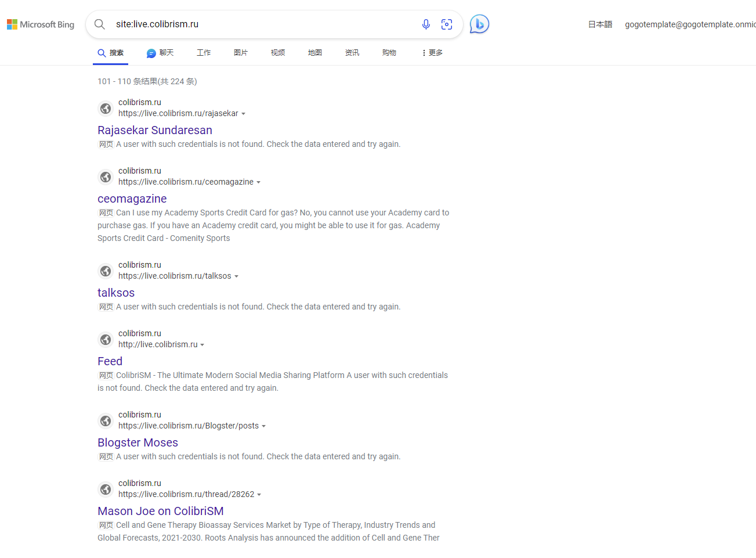Click URL https://live.colibrism.ru/Blogster/posts
The height and width of the screenshot is (558, 756).
[189, 426]
